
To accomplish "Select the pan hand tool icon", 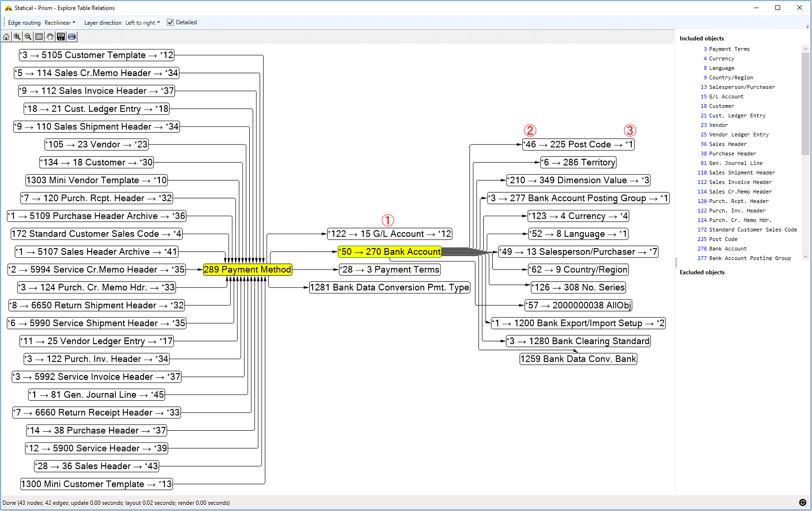I will (x=50, y=37).
